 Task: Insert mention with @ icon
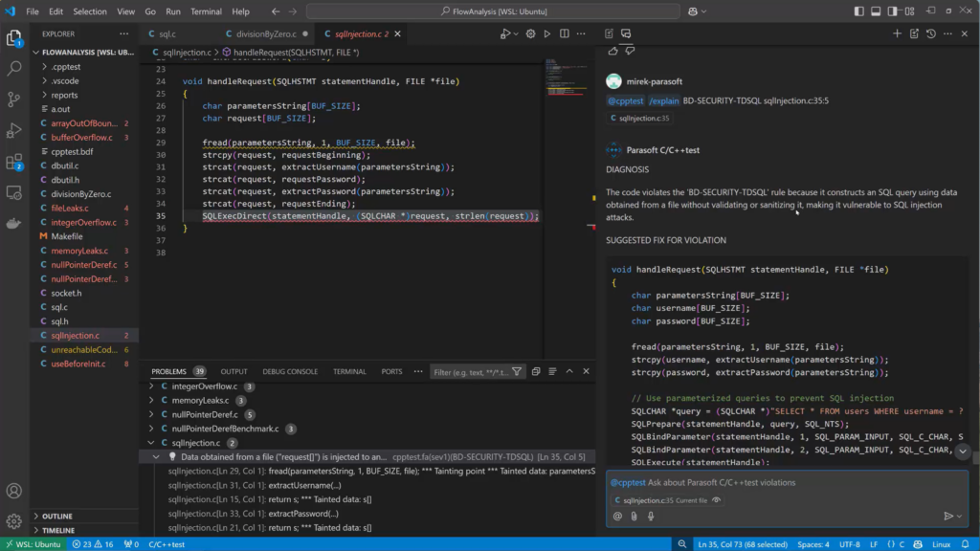[x=617, y=516]
